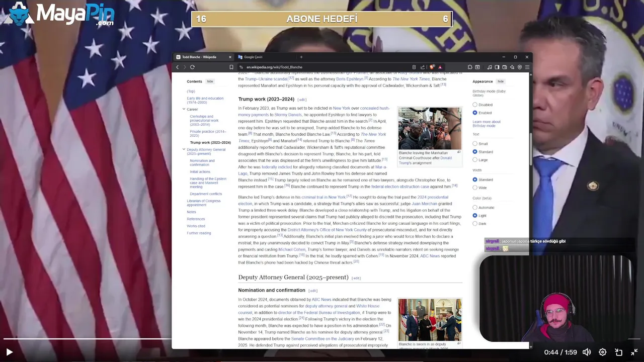Choose Standard text size
644x362 pixels.
pos(475,152)
